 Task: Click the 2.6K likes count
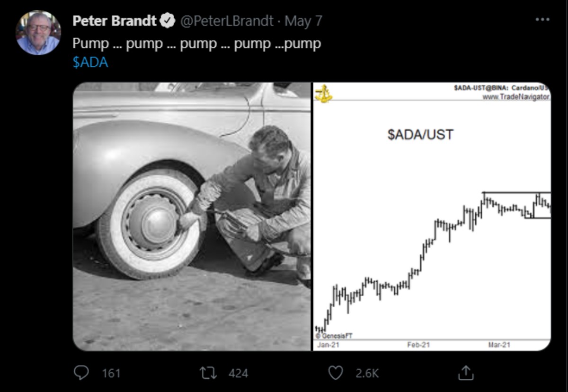coord(367,374)
